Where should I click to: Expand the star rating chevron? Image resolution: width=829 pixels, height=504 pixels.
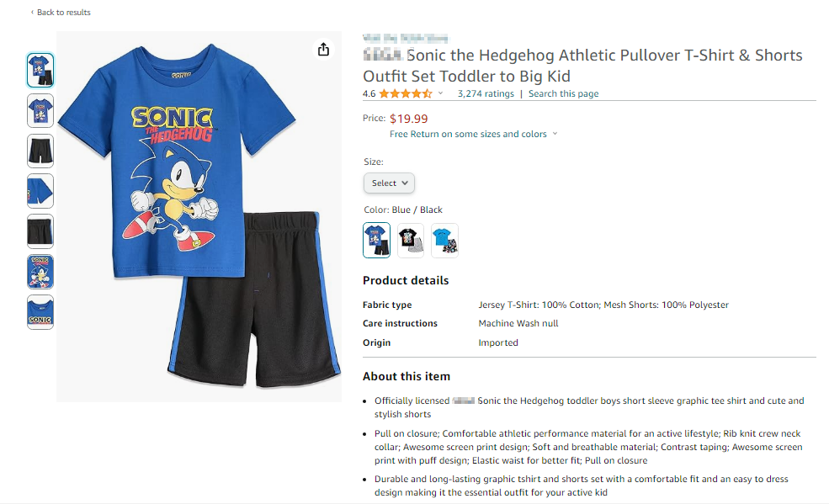440,93
